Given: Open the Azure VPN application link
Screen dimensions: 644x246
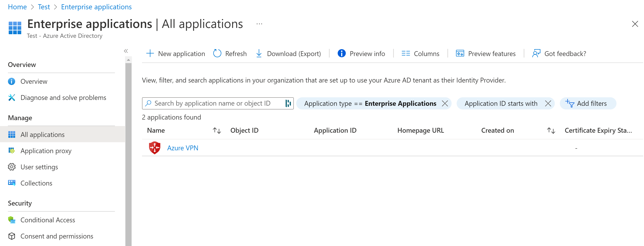Looking at the screenshot, I should (182, 148).
